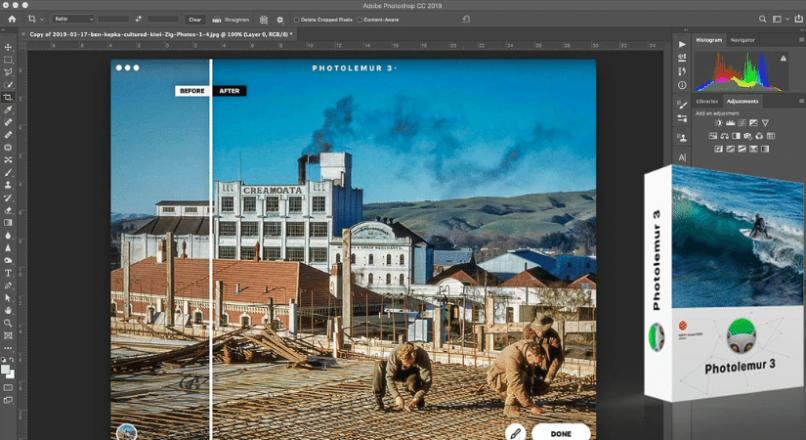Select the Path Selection arrow tool
This screenshot has height=440, width=806.
click(8, 298)
